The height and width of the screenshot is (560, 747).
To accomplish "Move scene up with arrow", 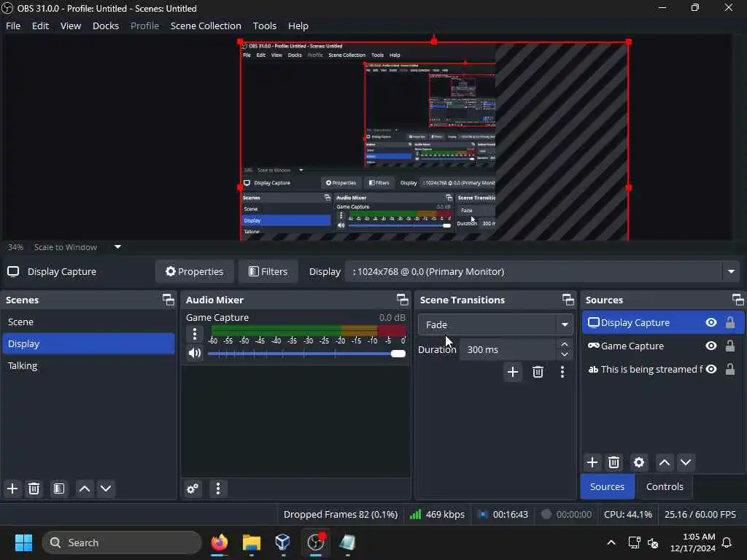I will pyautogui.click(x=85, y=489).
